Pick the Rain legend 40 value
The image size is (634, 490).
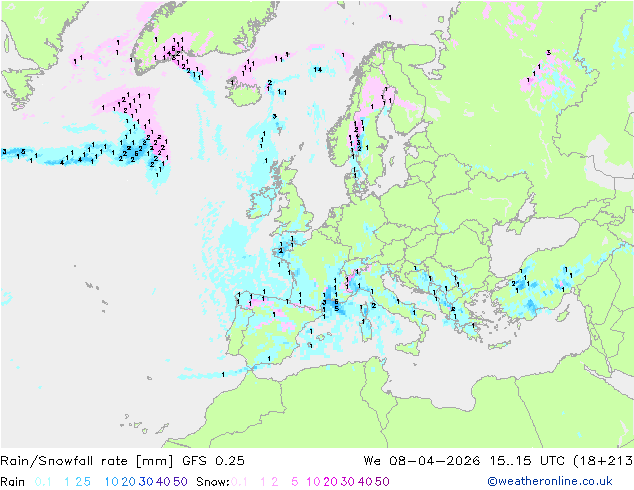coord(163,482)
